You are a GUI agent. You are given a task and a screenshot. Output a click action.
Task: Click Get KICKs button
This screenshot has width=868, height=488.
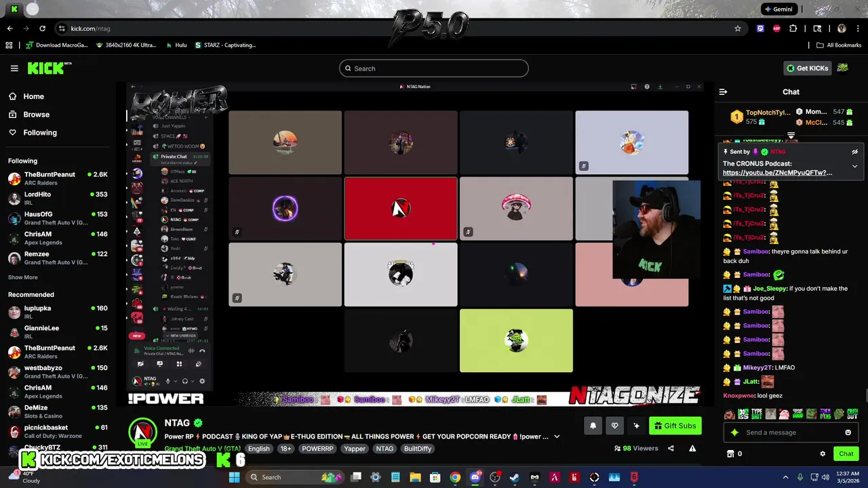806,68
